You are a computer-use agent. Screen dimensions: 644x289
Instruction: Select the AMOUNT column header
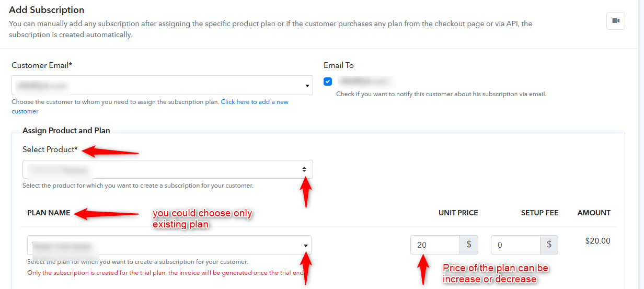coord(594,213)
